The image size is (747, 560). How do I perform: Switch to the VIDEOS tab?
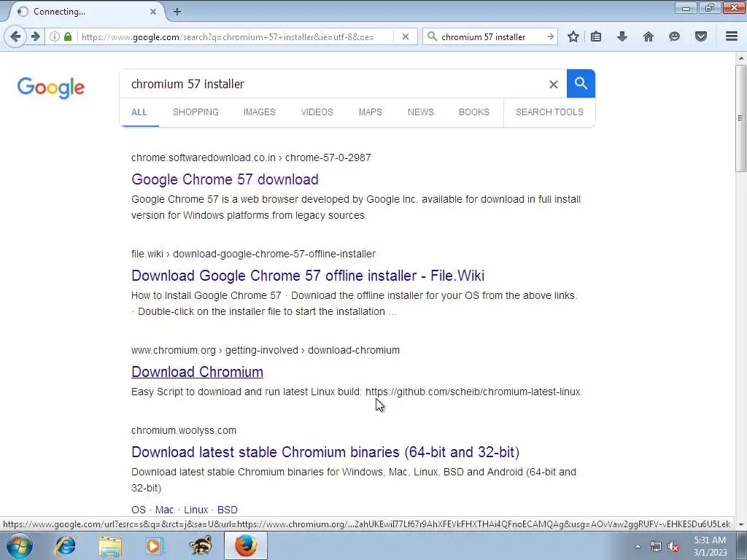[x=317, y=112]
